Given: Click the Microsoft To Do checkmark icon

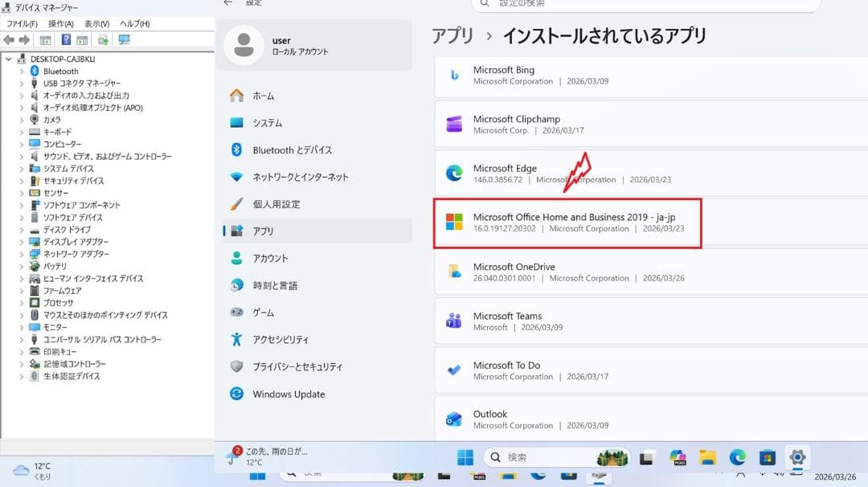Looking at the screenshot, I should (x=454, y=370).
